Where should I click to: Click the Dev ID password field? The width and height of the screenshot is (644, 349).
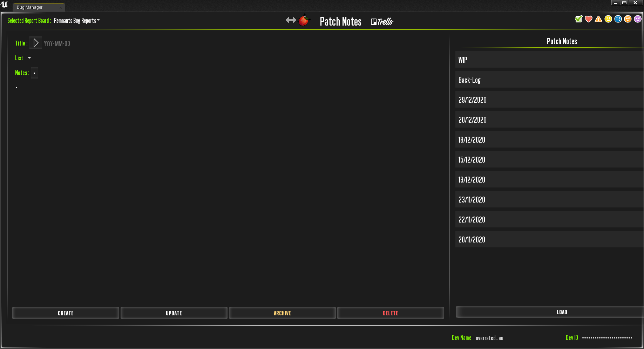point(607,338)
